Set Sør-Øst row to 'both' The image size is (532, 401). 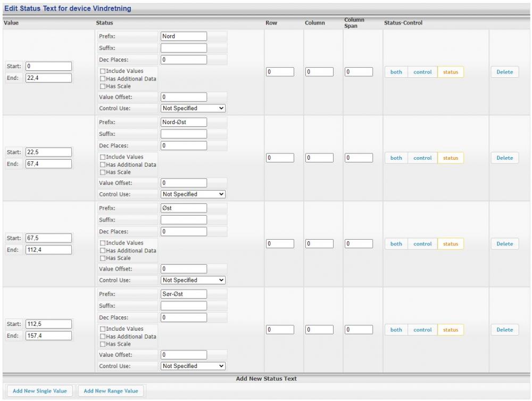[x=396, y=330]
